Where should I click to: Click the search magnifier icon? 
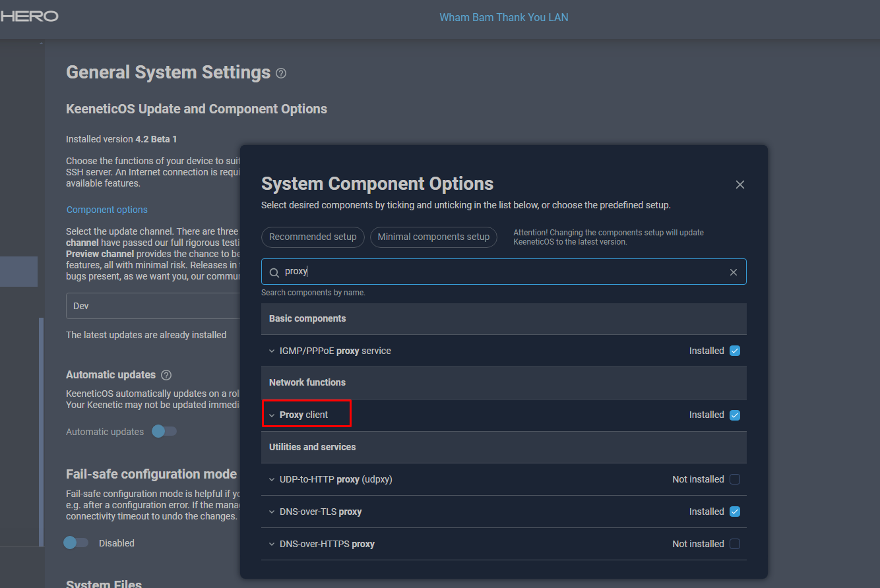[274, 272]
